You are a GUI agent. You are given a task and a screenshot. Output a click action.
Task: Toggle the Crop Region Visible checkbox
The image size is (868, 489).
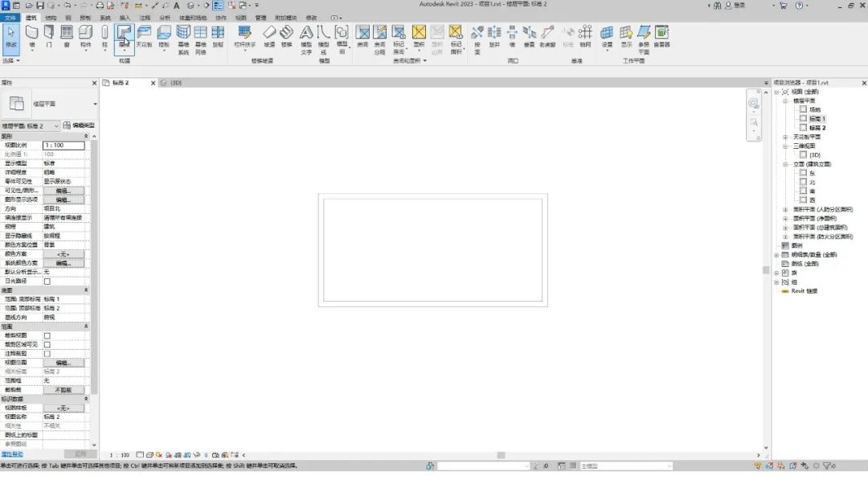click(47, 344)
